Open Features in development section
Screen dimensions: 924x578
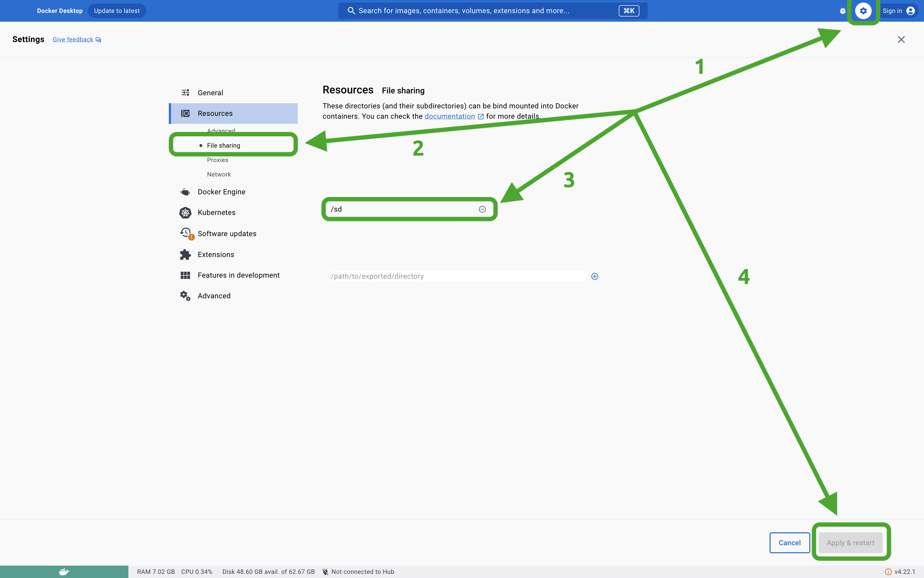pos(233,275)
